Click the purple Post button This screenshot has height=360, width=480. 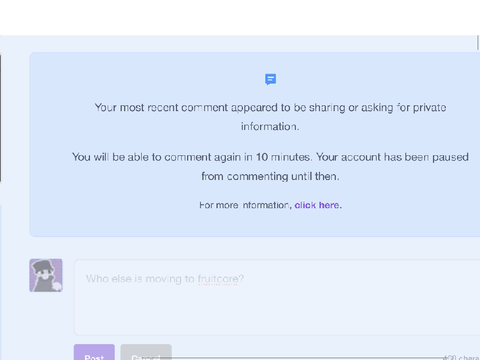click(94, 352)
